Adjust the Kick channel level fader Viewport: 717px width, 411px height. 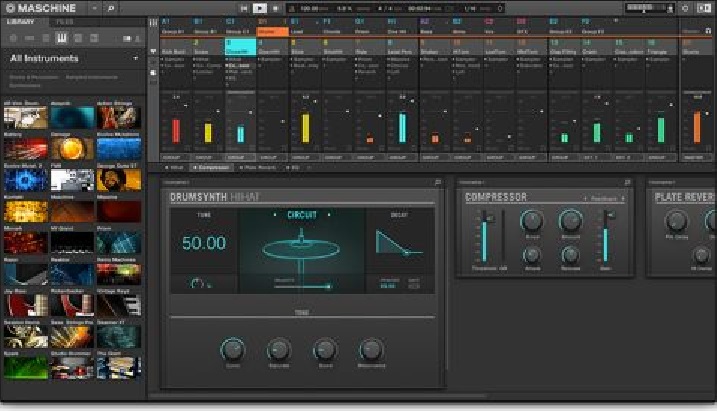tap(185, 106)
